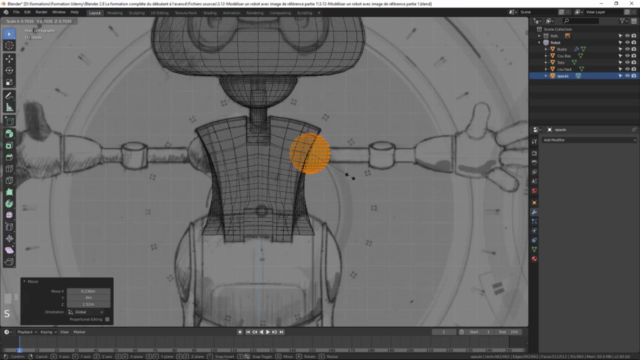This screenshot has height=360, width=640.
Task: Hide the Refs collection with its eye
Action: coord(627,36)
